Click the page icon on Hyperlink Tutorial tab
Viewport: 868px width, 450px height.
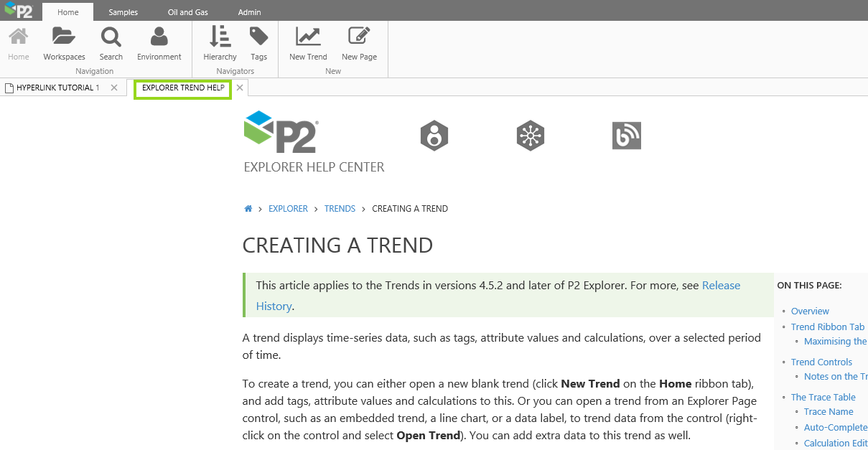point(9,88)
